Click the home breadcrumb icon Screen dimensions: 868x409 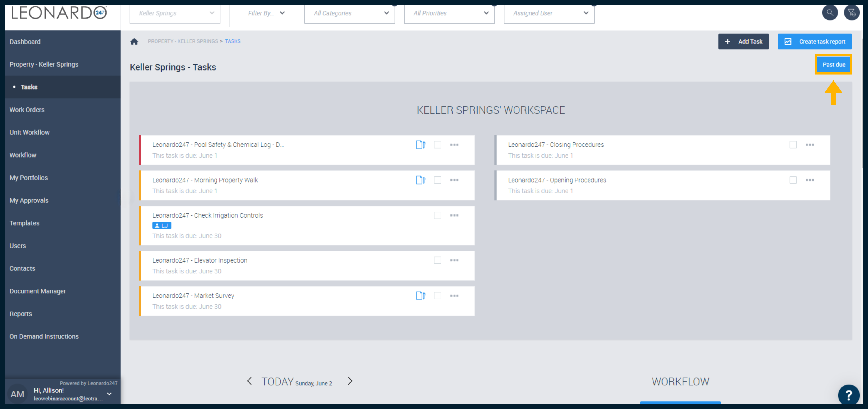(134, 41)
